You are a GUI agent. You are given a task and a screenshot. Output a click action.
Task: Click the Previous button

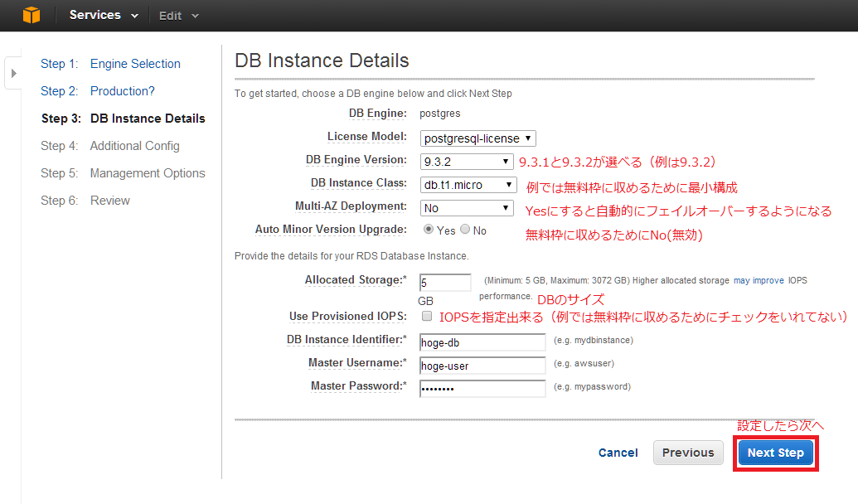(688, 453)
